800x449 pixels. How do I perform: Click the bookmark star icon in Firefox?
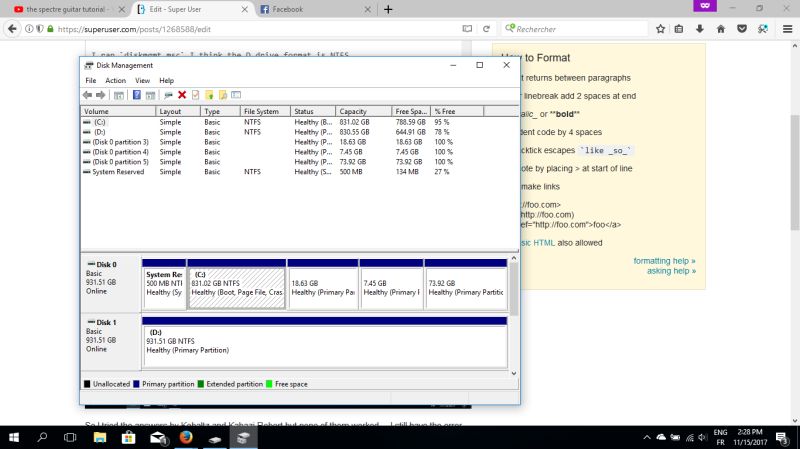pos(660,29)
